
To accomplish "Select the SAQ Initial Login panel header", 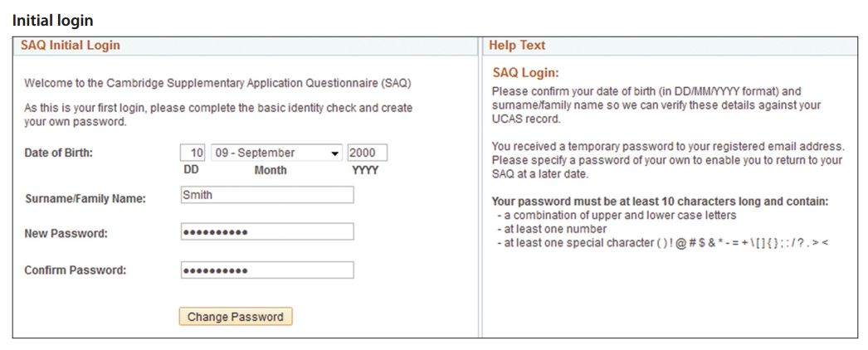I will [245, 46].
